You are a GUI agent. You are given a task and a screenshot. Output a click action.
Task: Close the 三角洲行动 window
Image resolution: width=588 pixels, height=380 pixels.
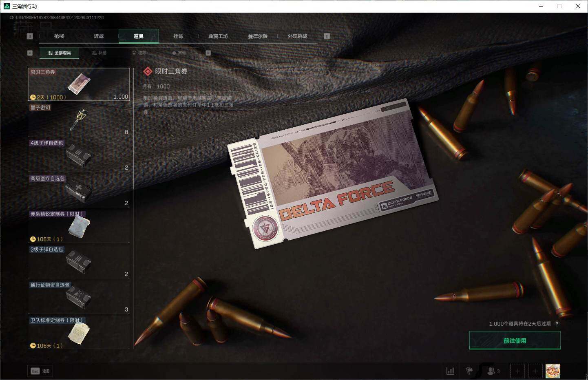tap(578, 6)
